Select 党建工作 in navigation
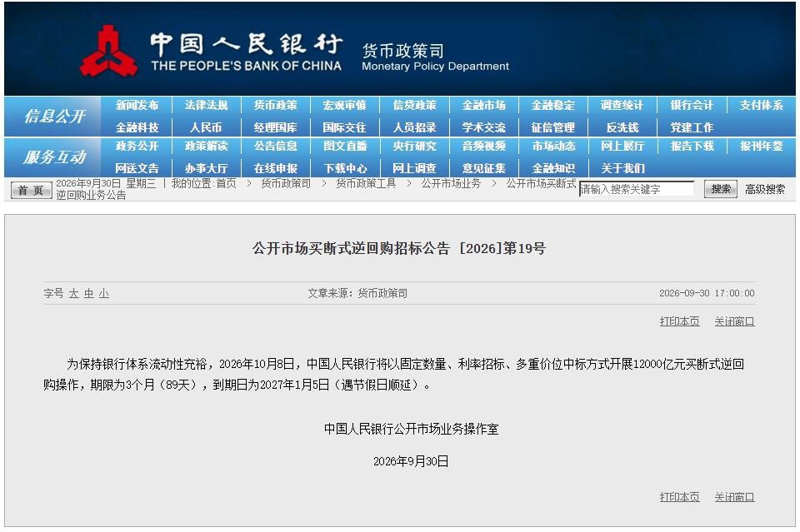 click(692, 127)
